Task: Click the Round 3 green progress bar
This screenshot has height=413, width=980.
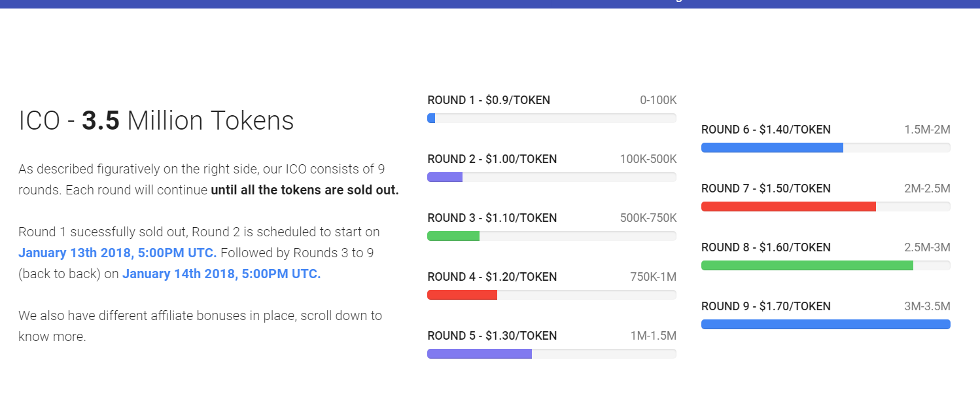Action: pos(551,236)
